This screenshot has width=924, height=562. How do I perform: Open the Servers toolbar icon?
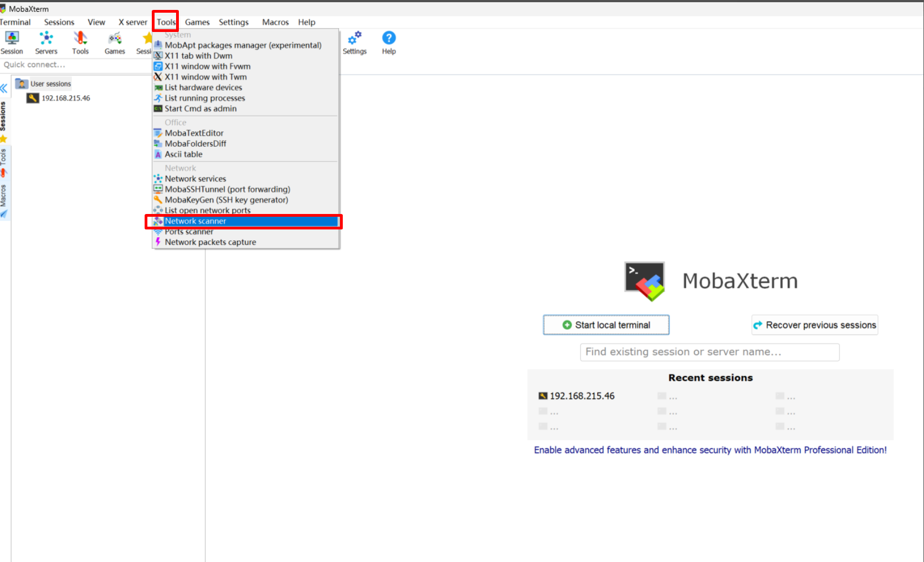point(46,42)
